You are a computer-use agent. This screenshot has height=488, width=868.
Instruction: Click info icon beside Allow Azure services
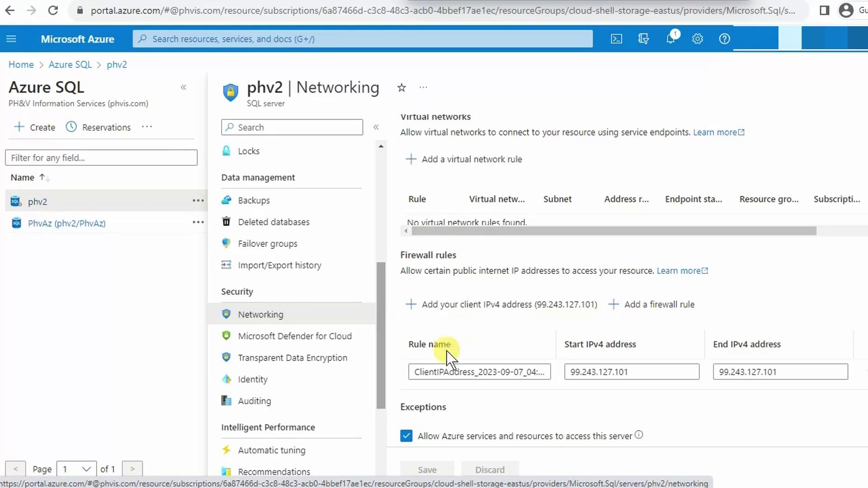(x=638, y=435)
